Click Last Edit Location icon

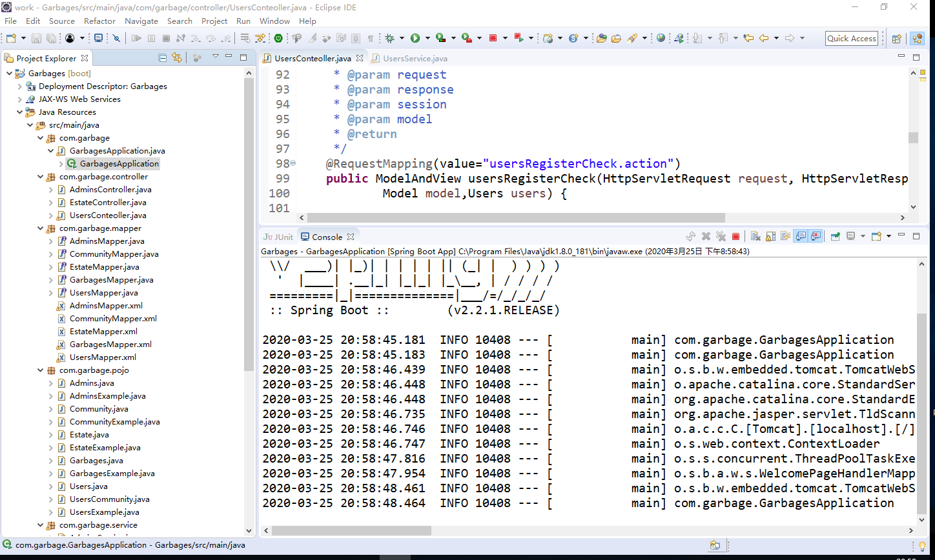click(x=748, y=39)
